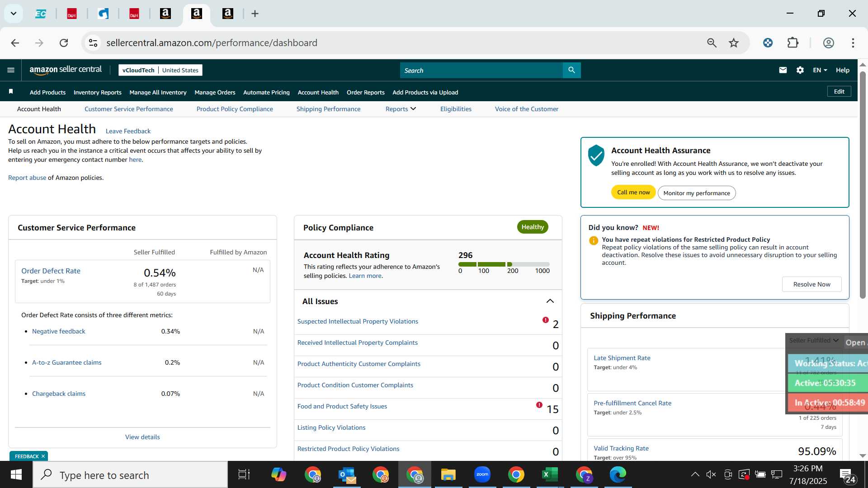868x488 pixels.
Task: Click the Help link in header
Action: (842, 70)
